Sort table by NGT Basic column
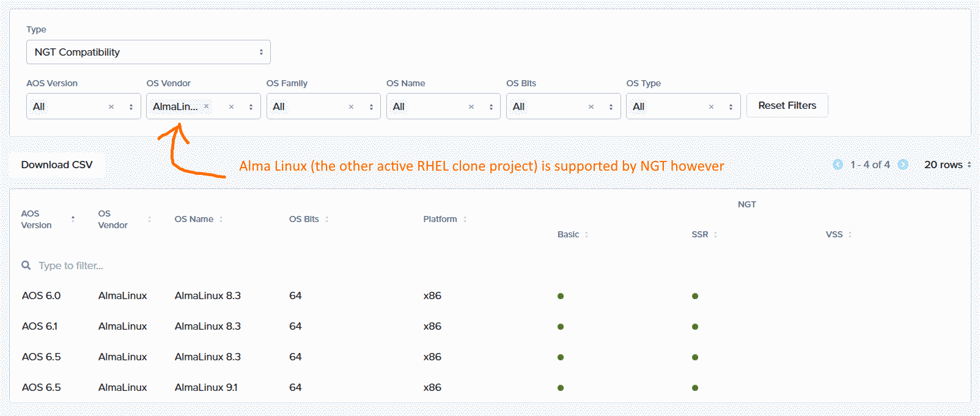 (586, 234)
